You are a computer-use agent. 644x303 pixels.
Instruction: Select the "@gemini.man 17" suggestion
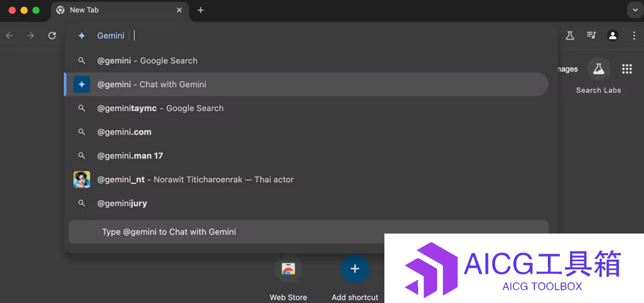(x=306, y=156)
